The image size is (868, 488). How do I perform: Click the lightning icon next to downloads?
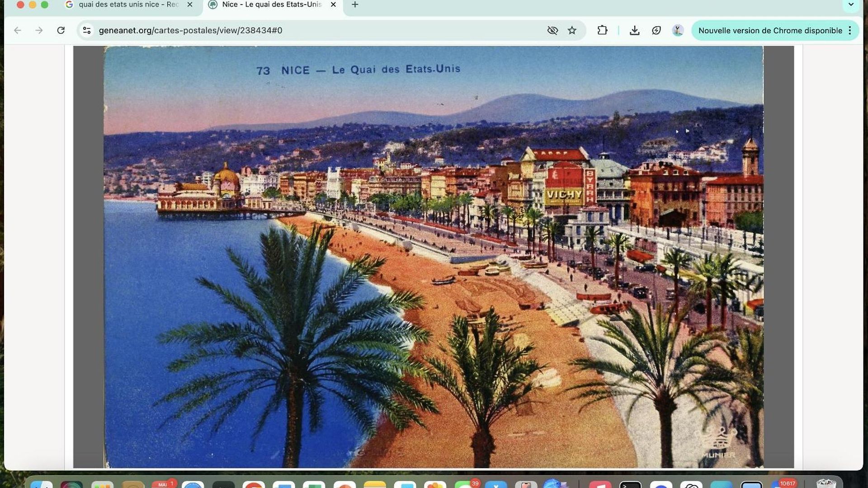click(x=656, y=30)
